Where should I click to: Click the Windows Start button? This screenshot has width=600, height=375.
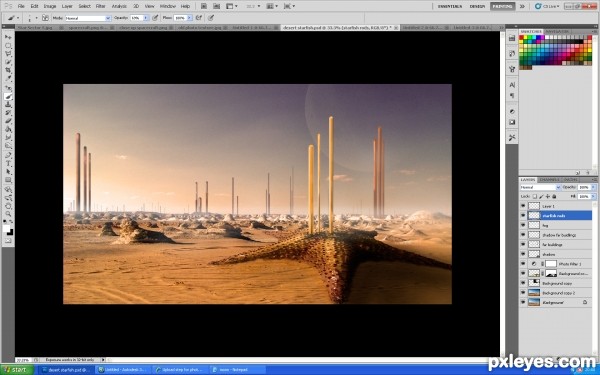[17, 370]
